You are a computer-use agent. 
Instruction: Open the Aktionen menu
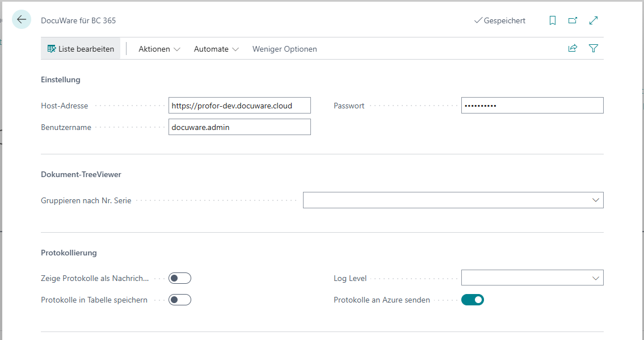(x=159, y=49)
